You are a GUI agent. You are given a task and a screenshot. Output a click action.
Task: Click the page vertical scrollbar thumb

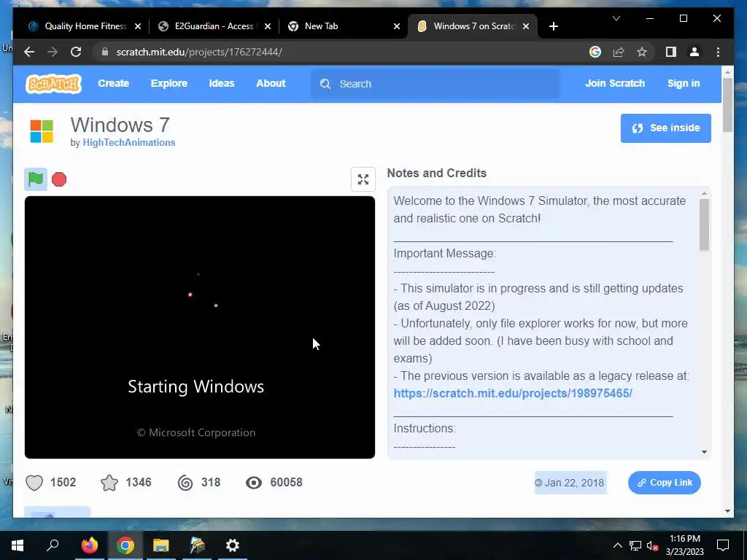pyautogui.click(x=727, y=105)
